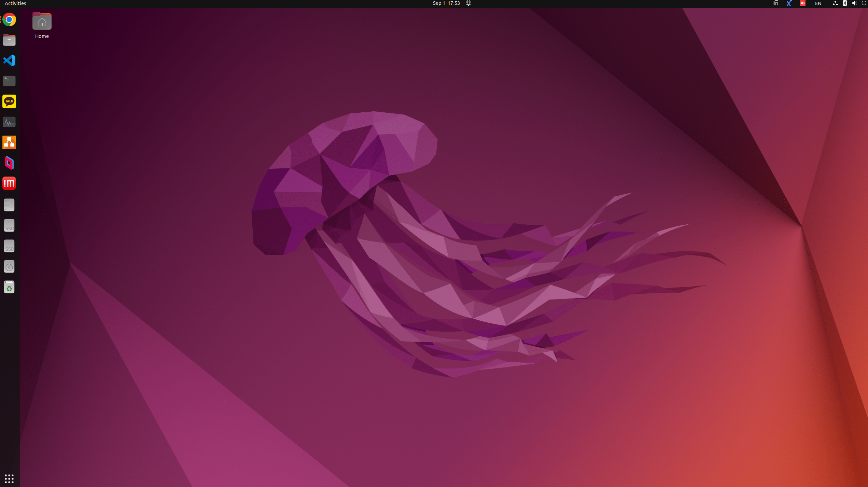Open System Monitor from the dock
The height and width of the screenshot is (487, 868).
click(9, 122)
